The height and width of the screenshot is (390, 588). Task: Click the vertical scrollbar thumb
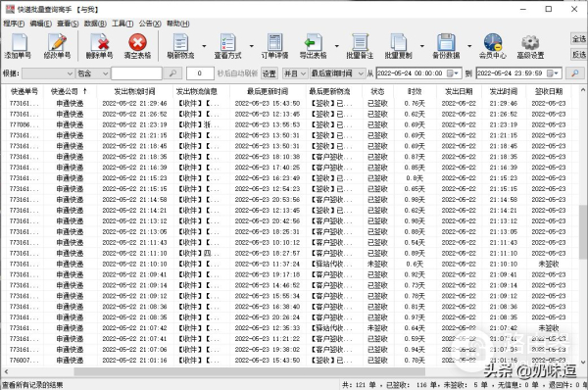pyautogui.click(x=583, y=232)
